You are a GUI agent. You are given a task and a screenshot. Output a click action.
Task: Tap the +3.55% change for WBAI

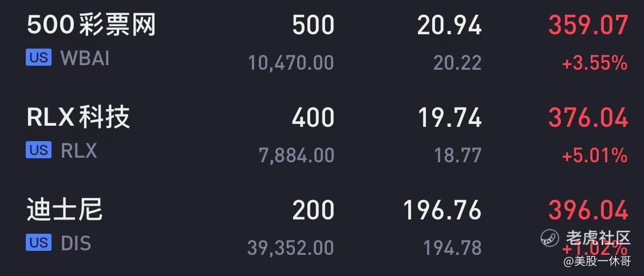(594, 62)
